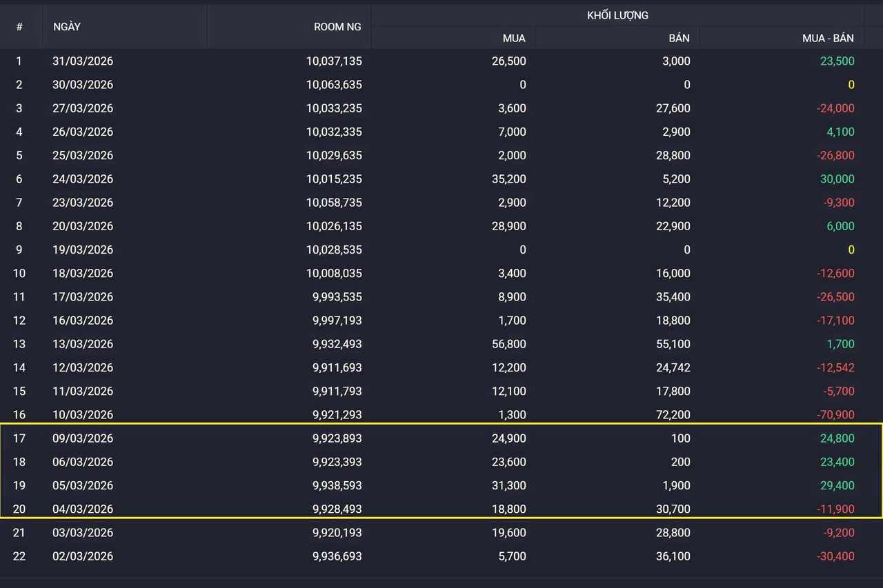883x588 pixels.
Task: Click the # column header
Action: coord(19,27)
